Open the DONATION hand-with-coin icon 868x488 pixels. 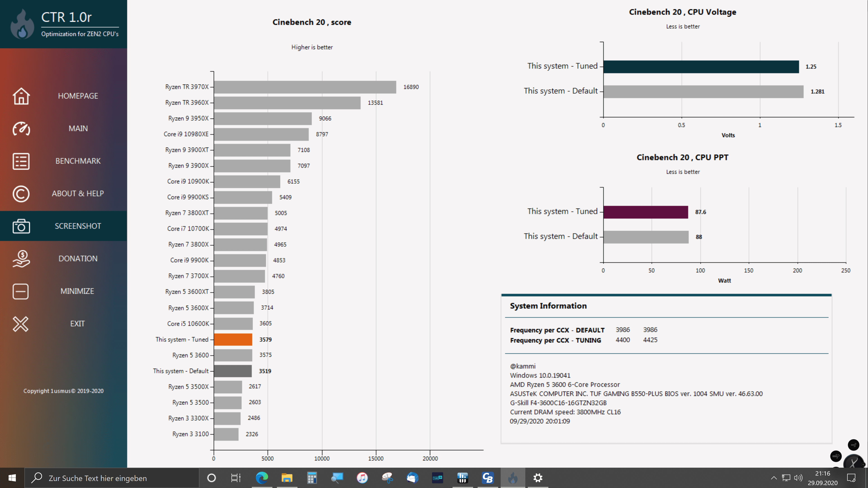tap(21, 259)
